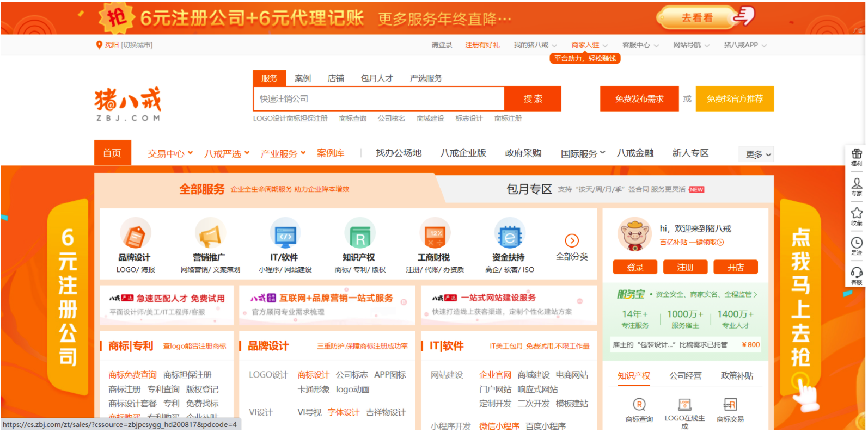Open the IT/软件 category icon
Screen dimensions: 868x433
(285, 234)
